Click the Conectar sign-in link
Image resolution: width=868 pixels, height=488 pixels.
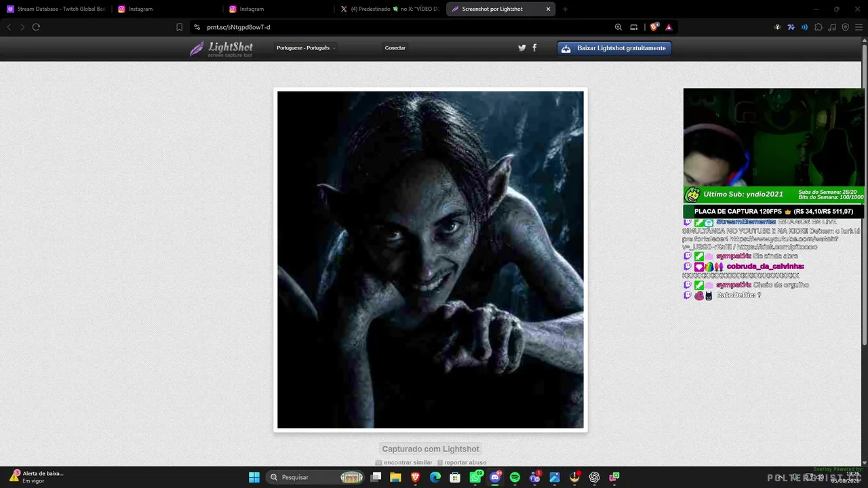pyautogui.click(x=395, y=48)
